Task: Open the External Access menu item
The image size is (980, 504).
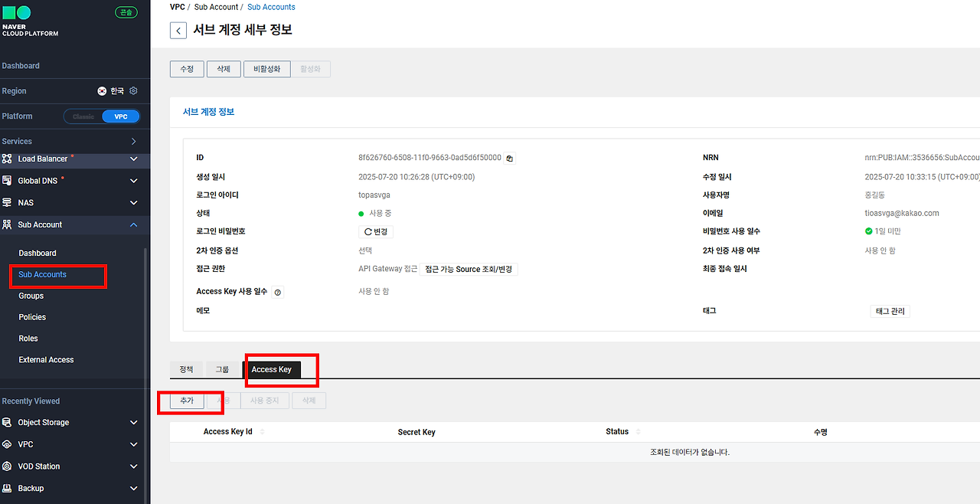Action: (x=47, y=360)
